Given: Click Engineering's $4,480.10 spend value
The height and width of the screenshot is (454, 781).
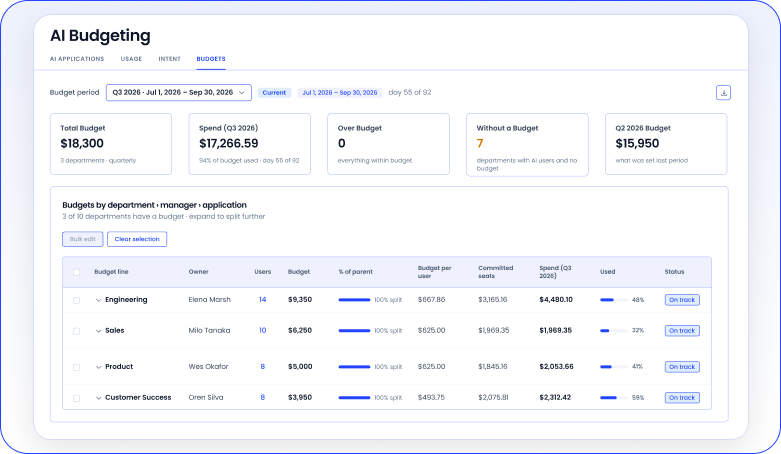Looking at the screenshot, I should click(556, 300).
